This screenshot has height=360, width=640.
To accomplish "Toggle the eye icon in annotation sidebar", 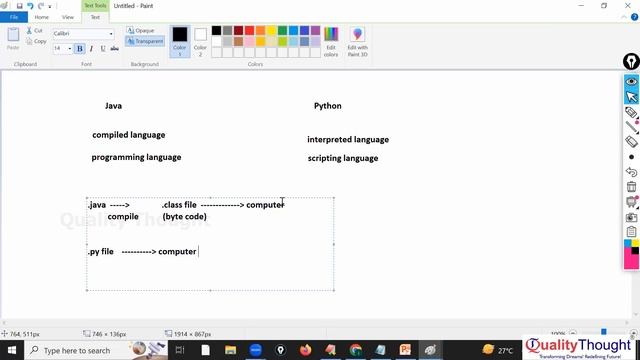I will point(631,81).
